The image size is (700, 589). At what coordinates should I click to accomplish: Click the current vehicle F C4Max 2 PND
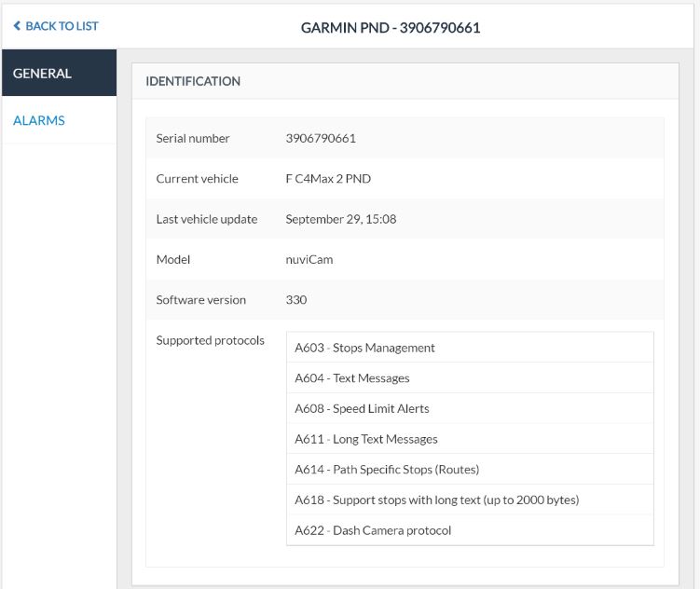[328, 179]
